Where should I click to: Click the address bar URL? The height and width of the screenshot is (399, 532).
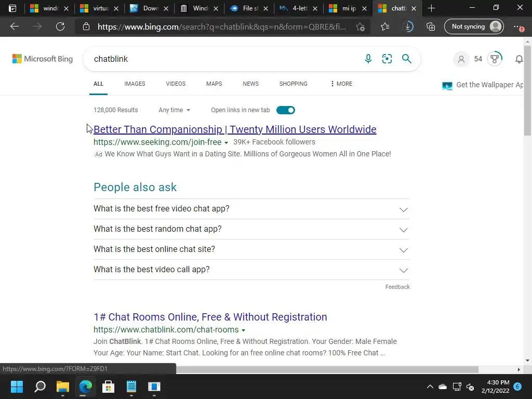221,27
